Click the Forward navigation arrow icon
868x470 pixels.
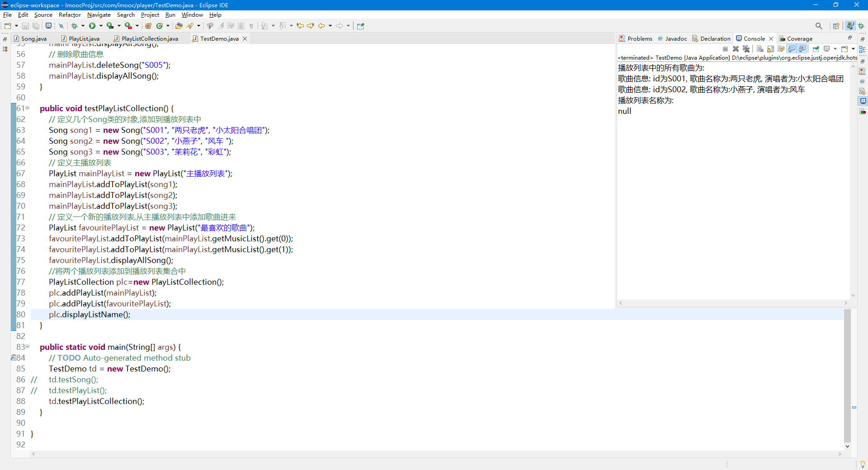click(x=339, y=26)
